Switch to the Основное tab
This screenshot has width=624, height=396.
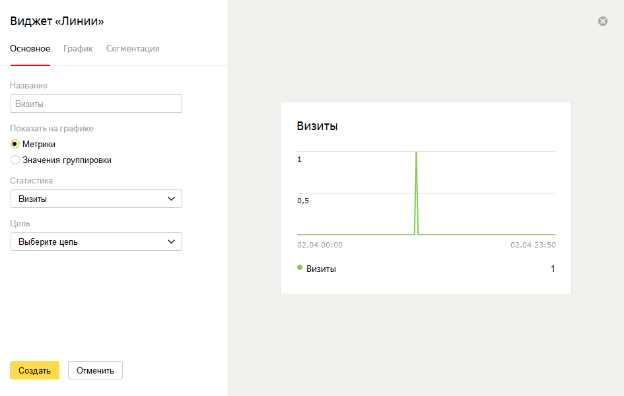pyautogui.click(x=30, y=49)
